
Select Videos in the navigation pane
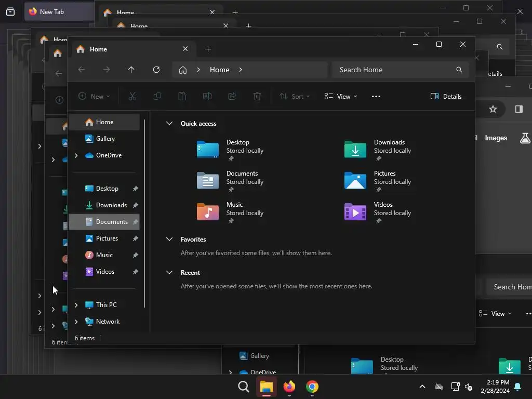pos(104,272)
